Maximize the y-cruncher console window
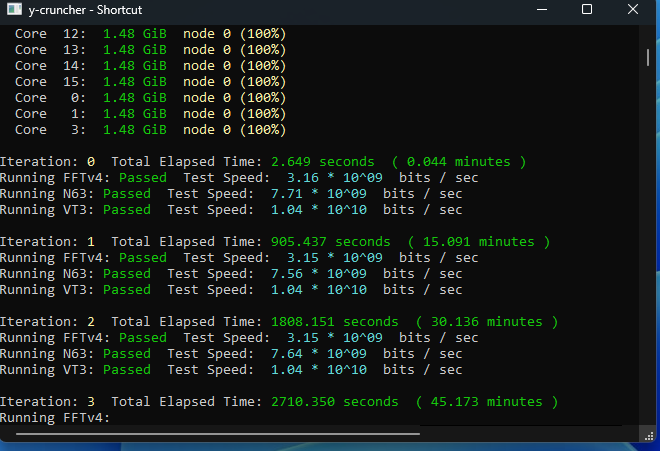This screenshot has height=451, width=660. coord(587,10)
